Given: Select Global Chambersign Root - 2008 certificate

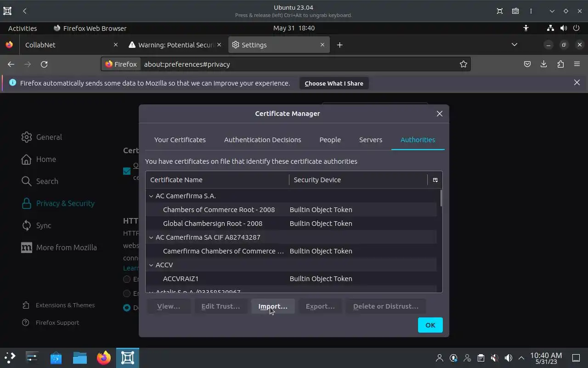Looking at the screenshot, I should tap(291, 224).
